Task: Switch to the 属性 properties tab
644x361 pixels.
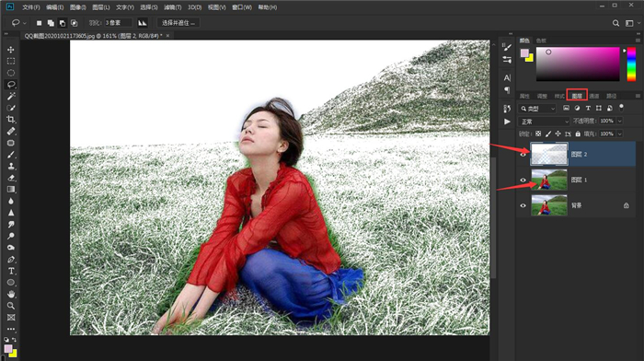Action: pos(524,96)
